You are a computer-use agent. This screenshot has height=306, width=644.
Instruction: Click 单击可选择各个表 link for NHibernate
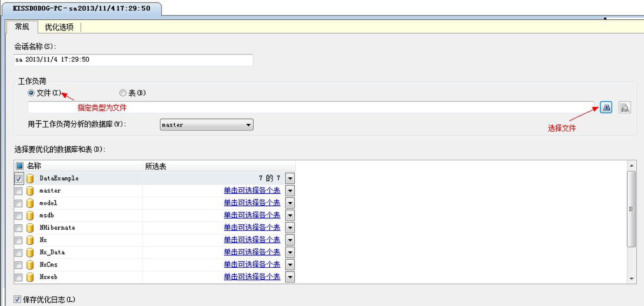tap(252, 227)
